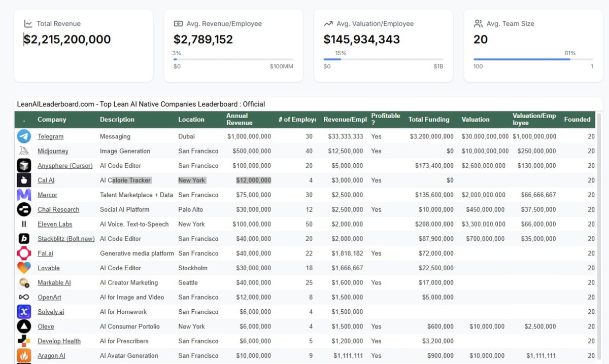Image resolution: width=609 pixels, height=364 pixels.
Task: Click the $145,934,343 average valuation value
Action: pos(362,40)
